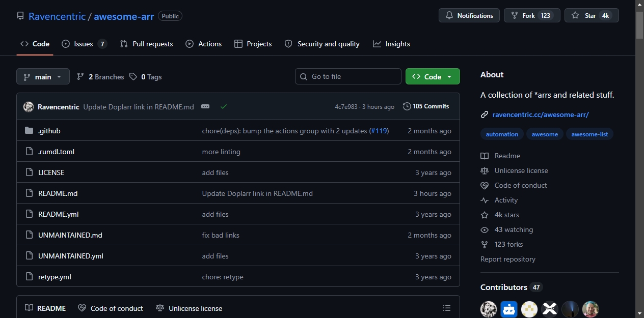Click the last contributor avatar with face photo

click(x=591, y=309)
